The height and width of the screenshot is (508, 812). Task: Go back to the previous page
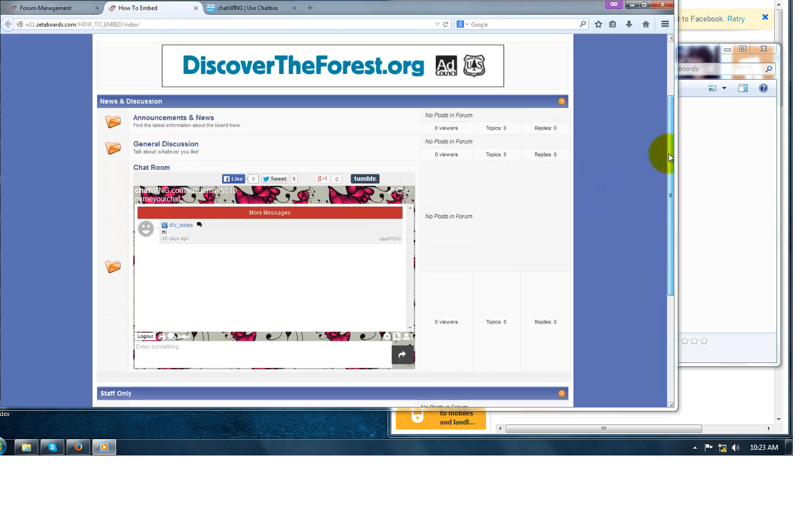click(8, 24)
